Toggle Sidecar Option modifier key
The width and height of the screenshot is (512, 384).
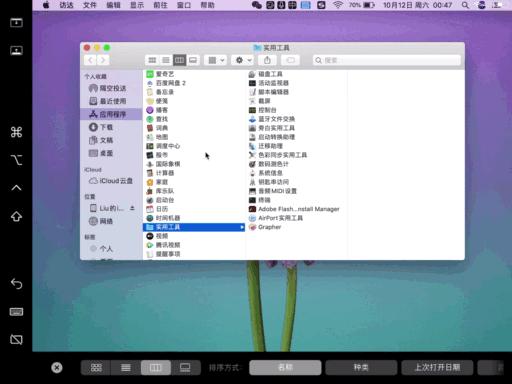click(x=16, y=160)
